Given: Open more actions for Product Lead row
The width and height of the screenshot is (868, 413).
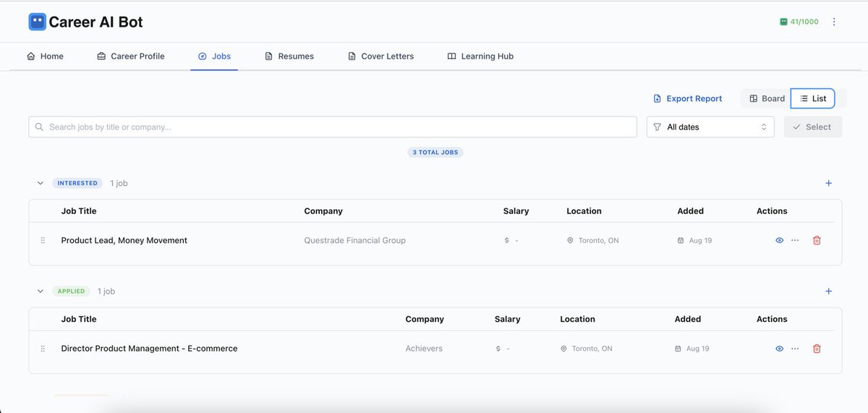Looking at the screenshot, I should pos(795,241).
